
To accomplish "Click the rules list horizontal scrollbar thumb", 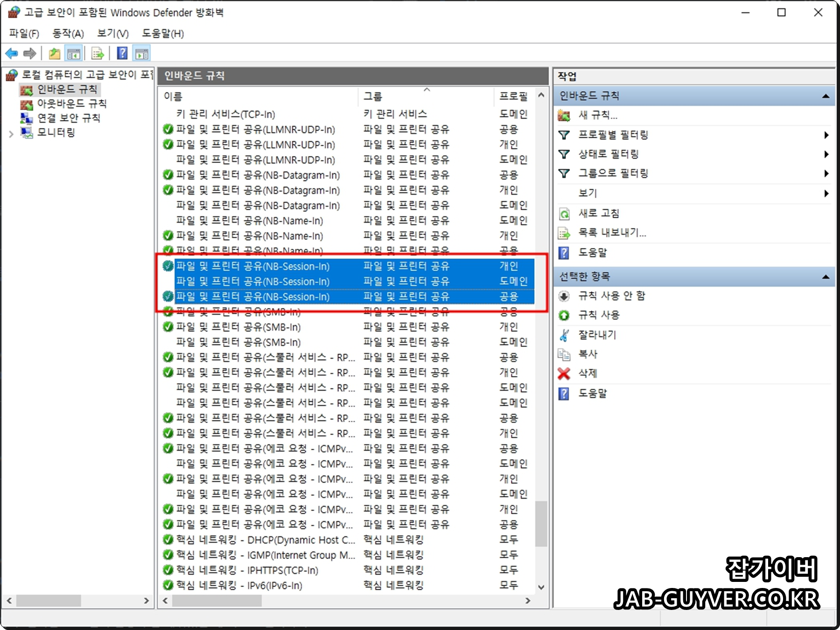I will tap(217, 601).
